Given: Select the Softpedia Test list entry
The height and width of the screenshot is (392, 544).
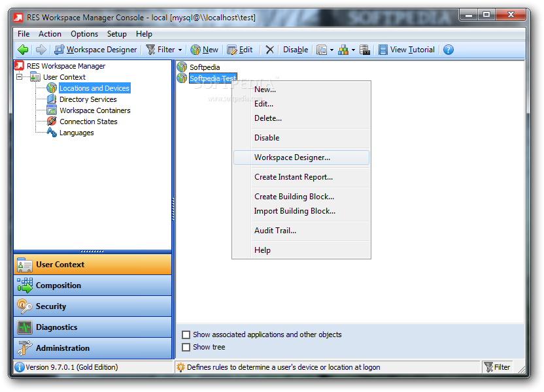Looking at the screenshot, I should [213, 78].
